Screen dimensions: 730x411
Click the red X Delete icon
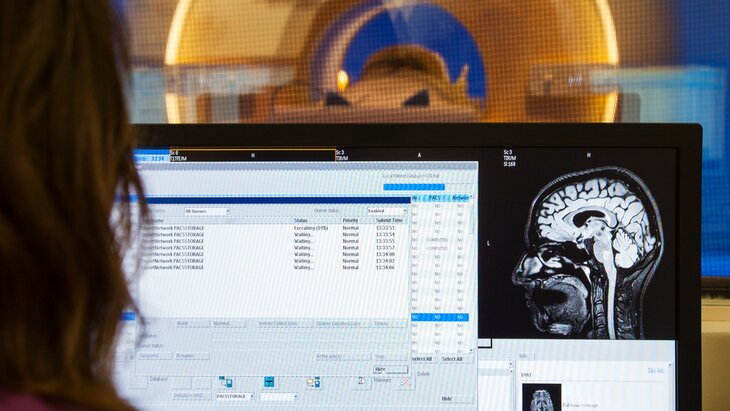pyautogui.click(x=405, y=381)
